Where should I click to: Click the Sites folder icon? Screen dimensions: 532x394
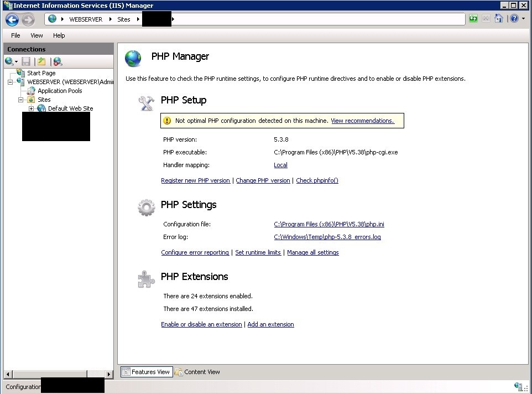(31, 100)
